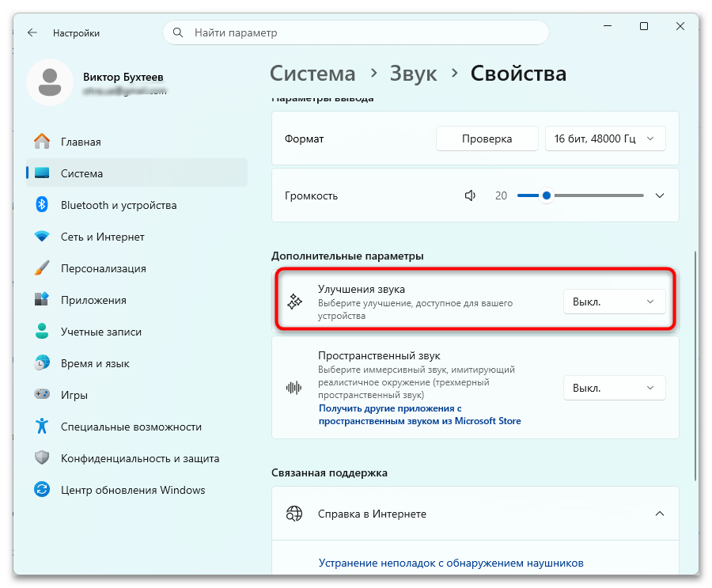Navigate to Система breadcrumb
The width and height of the screenshot is (712, 588).
pos(312,74)
